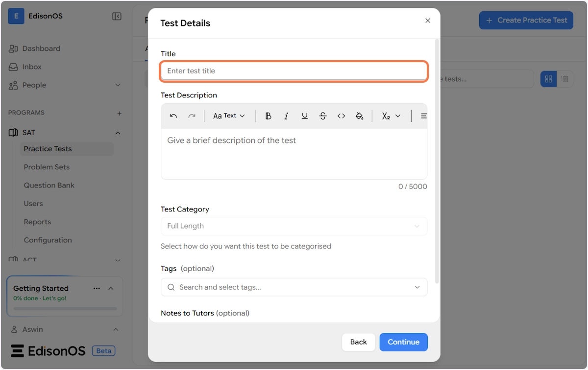This screenshot has height=370, width=588.
Task: Collapse the SAT program section
Action: pyautogui.click(x=118, y=133)
